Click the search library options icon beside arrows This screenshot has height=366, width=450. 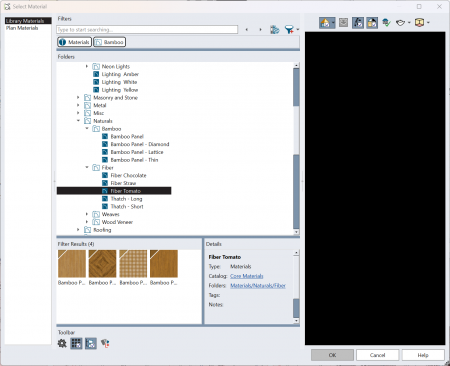coord(275,30)
